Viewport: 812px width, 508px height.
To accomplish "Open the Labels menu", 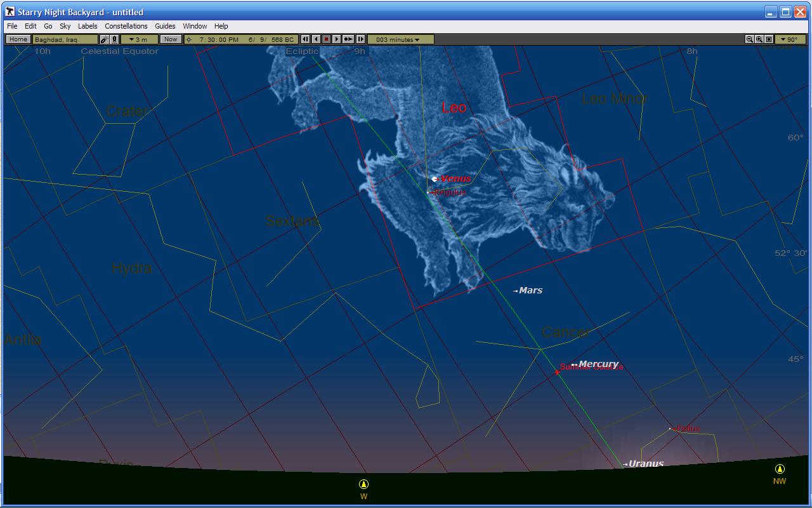I will (88, 26).
